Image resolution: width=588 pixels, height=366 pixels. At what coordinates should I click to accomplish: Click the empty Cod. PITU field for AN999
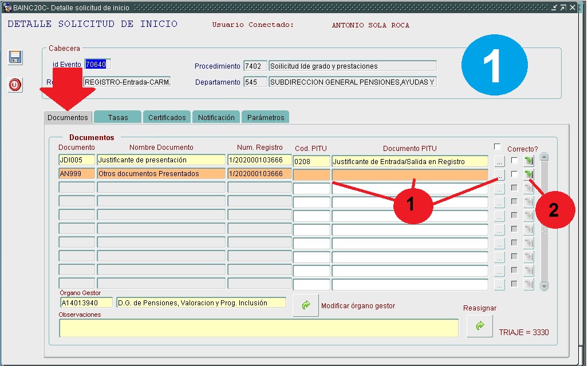point(311,174)
